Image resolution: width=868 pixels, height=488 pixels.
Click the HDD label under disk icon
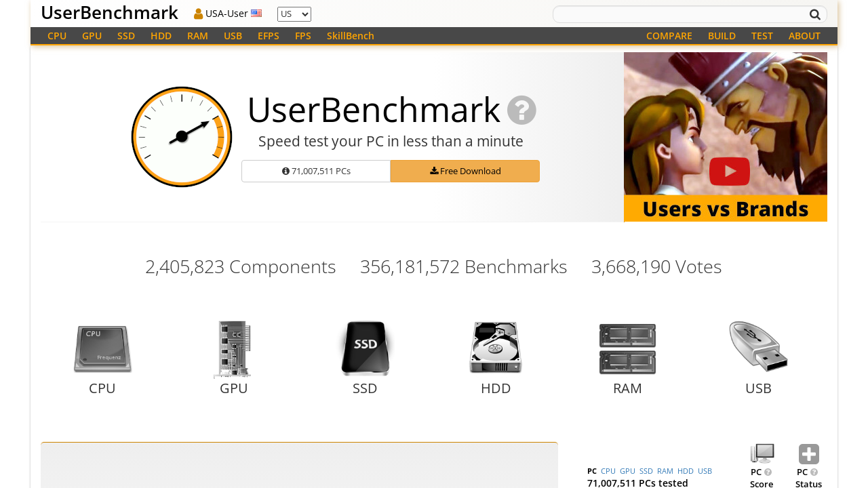click(496, 388)
